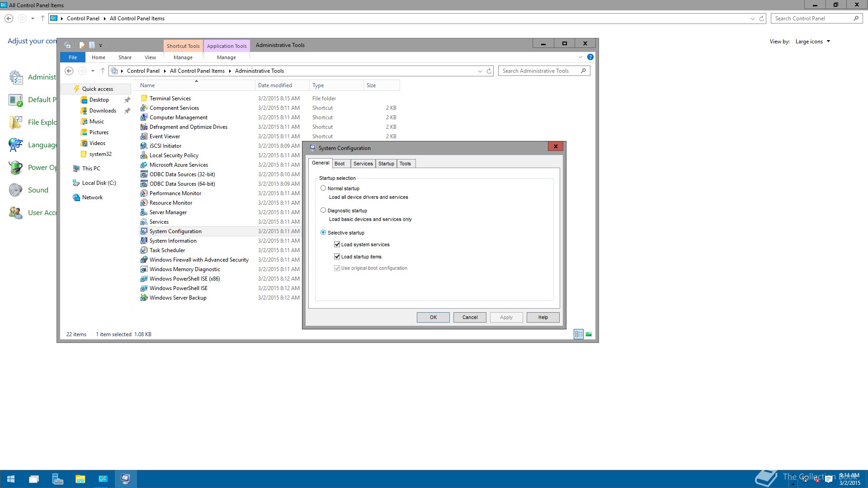The image size is (868, 488).
Task: Refresh the Administrative Tools folder
Action: (489, 71)
